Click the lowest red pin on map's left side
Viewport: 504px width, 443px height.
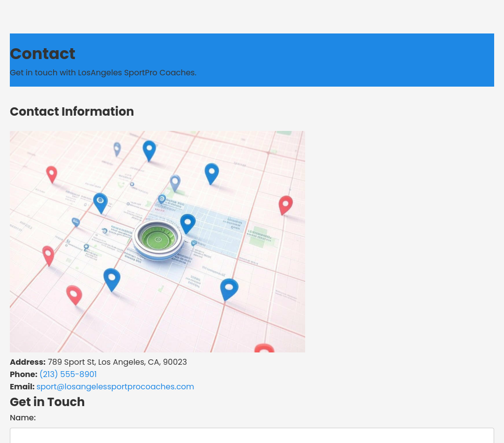coord(74,295)
